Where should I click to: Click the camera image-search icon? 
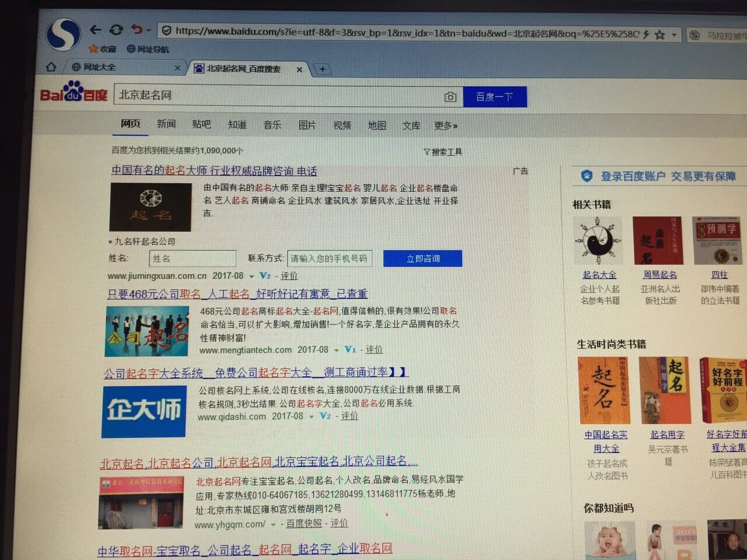(x=450, y=97)
